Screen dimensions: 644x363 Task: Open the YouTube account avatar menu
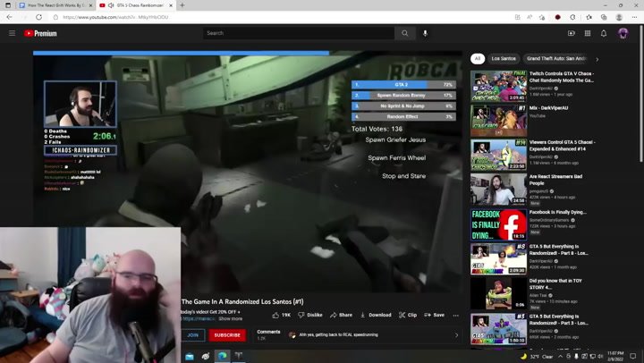(x=623, y=33)
